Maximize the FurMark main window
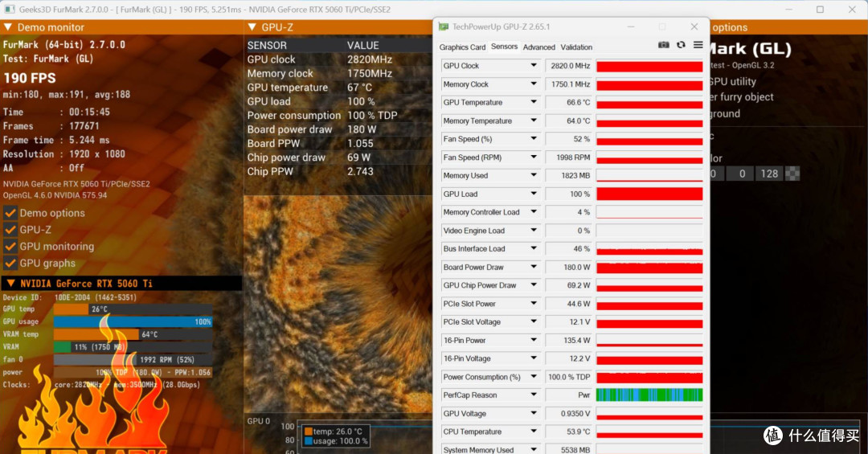The image size is (868, 454). coord(820,10)
